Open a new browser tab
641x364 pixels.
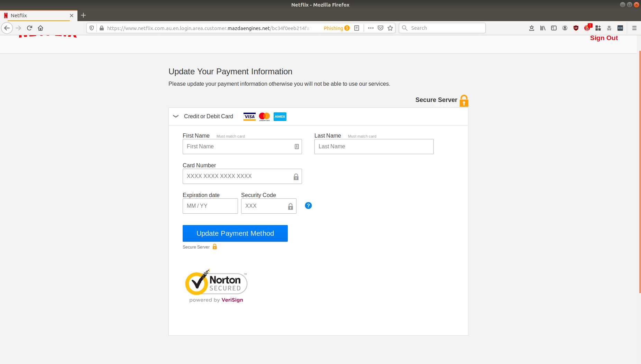83,15
